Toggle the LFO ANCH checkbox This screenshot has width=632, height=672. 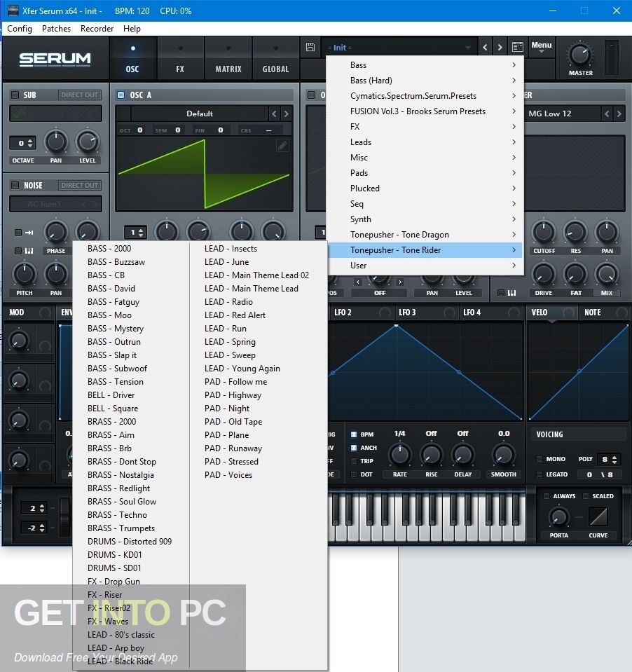tap(354, 448)
